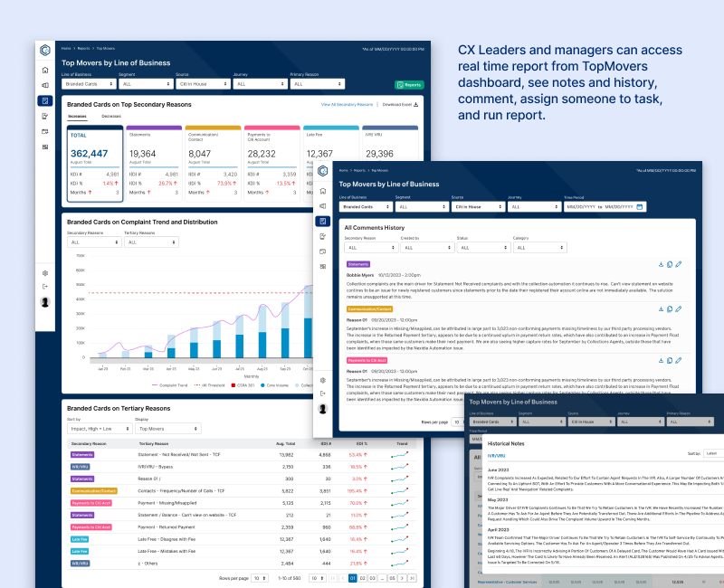Go to next page in Tertiary Reasons pagination
This screenshot has width=724, height=588.
402,578
